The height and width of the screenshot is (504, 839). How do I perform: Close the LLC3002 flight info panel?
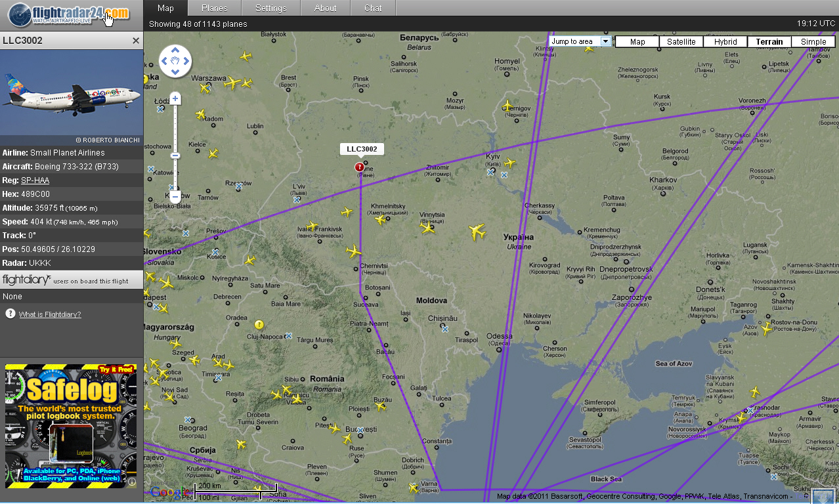136,41
